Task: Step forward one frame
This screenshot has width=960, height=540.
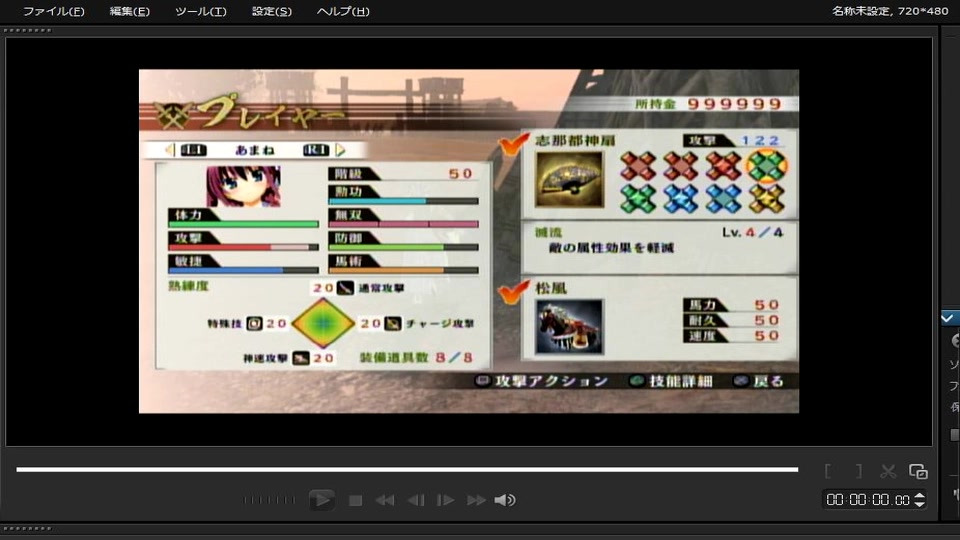Action: (445, 501)
